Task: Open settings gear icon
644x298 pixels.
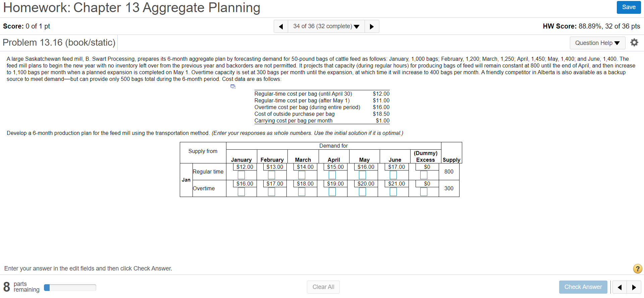Action: 634,43
